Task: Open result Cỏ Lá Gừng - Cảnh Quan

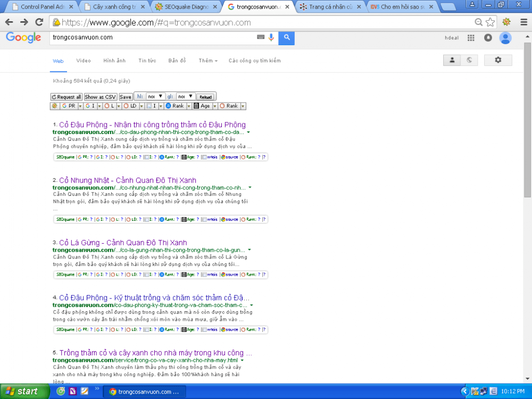Action: click(x=123, y=243)
